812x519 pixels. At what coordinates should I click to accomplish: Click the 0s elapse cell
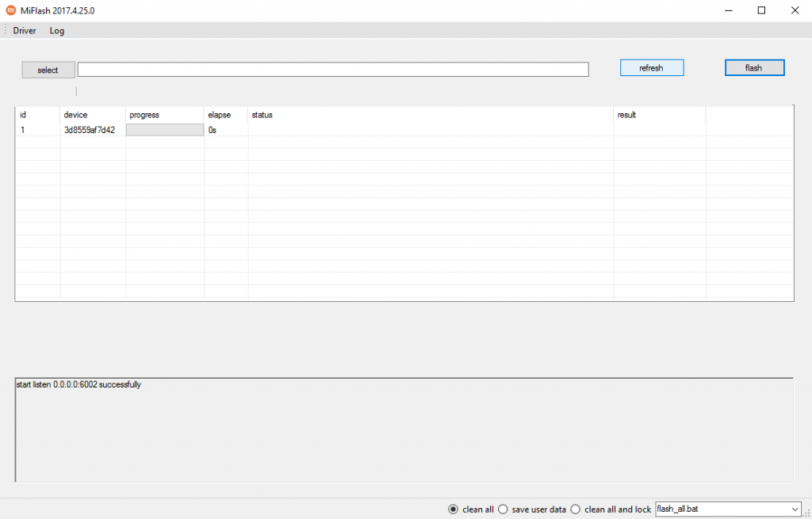[x=226, y=131]
